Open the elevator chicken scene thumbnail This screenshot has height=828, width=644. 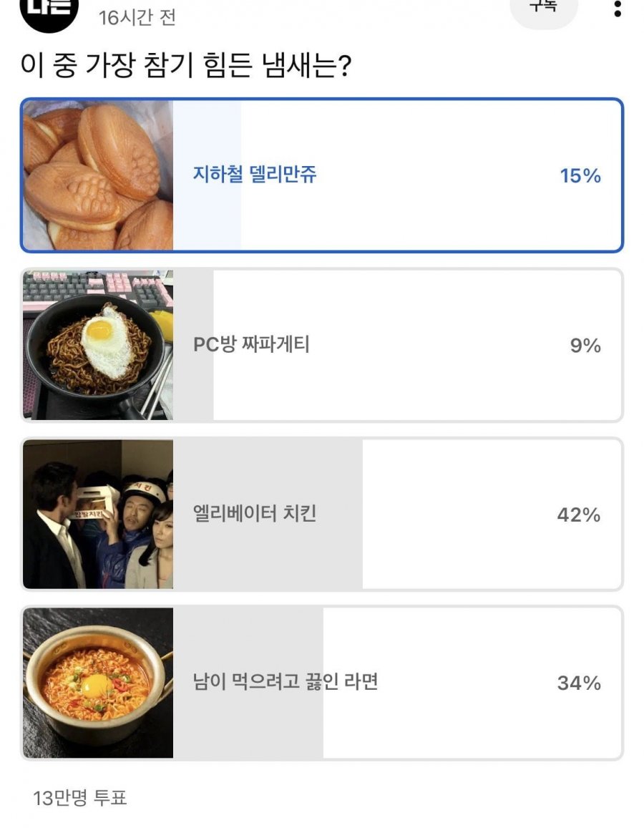point(98,514)
